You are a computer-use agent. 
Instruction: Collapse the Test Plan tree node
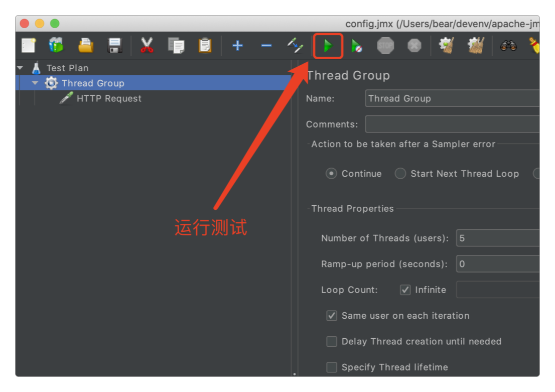click(20, 68)
